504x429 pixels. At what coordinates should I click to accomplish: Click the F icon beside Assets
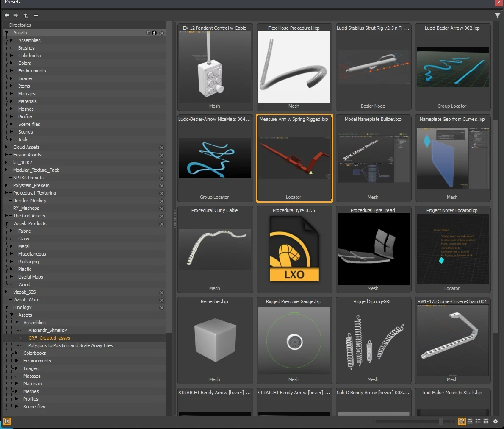[148, 33]
